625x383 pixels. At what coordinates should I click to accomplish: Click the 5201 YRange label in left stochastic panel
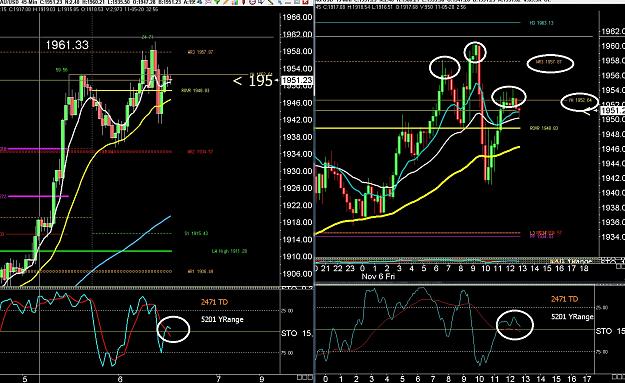click(222, 319)
